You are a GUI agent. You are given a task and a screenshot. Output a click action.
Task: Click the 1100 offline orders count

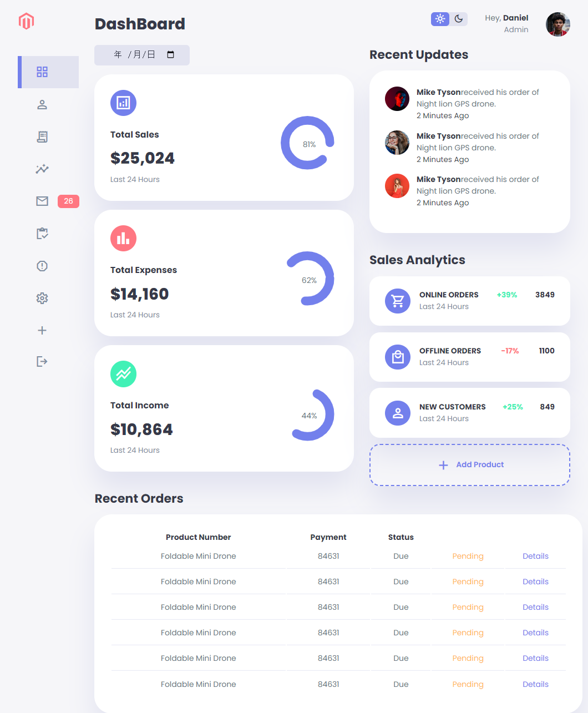coord(547,351)
